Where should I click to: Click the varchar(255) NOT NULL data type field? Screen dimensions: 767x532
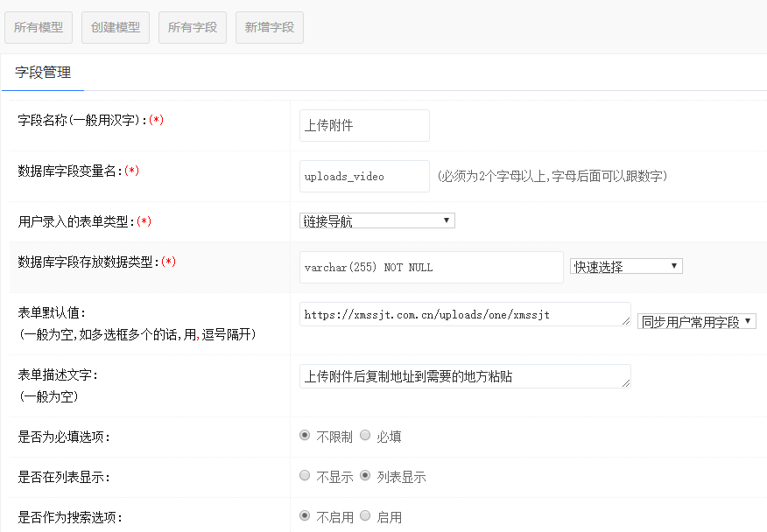[x=431, y=267]
